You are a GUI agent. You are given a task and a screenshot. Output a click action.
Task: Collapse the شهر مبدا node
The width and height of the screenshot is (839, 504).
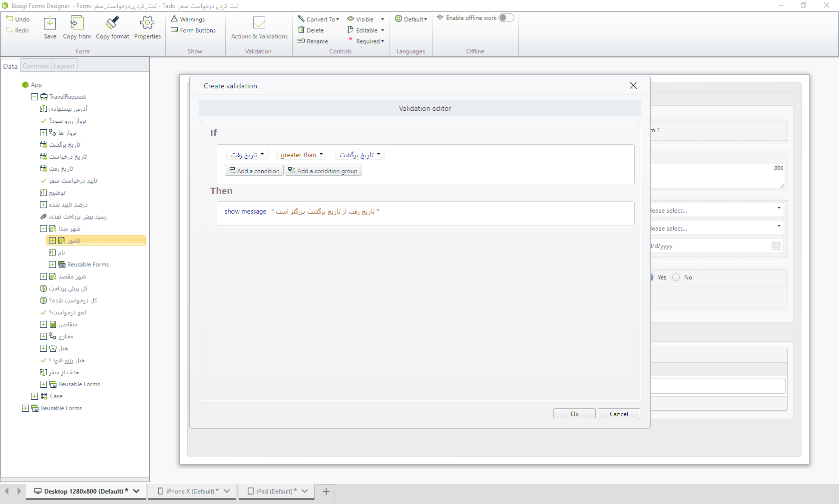(x=43, y=229)
